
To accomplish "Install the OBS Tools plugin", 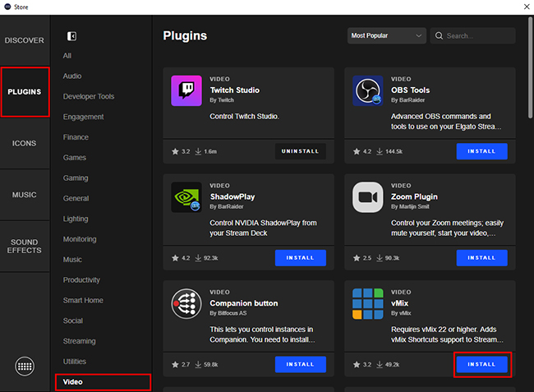I will [x=481, y=151].
